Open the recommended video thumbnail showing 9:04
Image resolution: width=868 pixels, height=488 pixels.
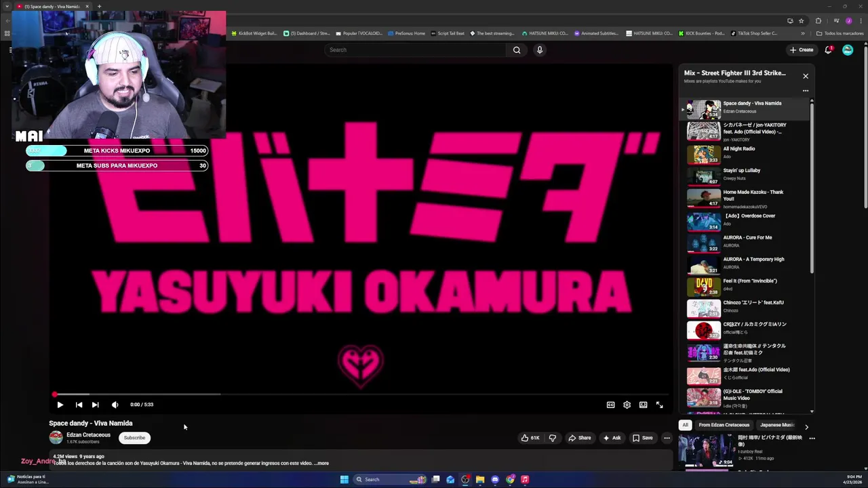pyautogui.click(x=706, y=451)
